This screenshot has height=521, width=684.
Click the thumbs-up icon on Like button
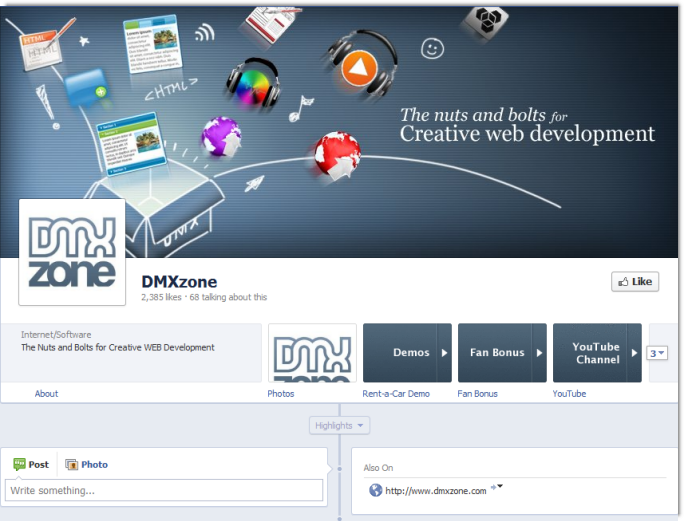[x=623, y=282]
